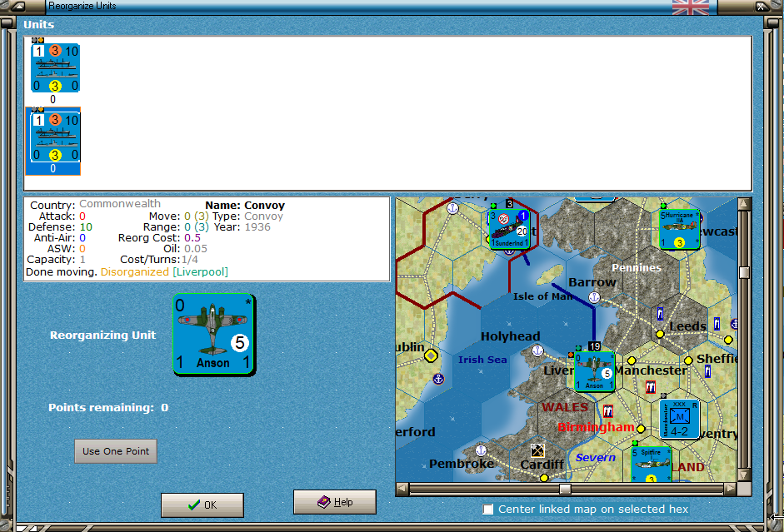Screen dimensions: 784x532
Task: Click the Use One Point button
Action: 116,451
